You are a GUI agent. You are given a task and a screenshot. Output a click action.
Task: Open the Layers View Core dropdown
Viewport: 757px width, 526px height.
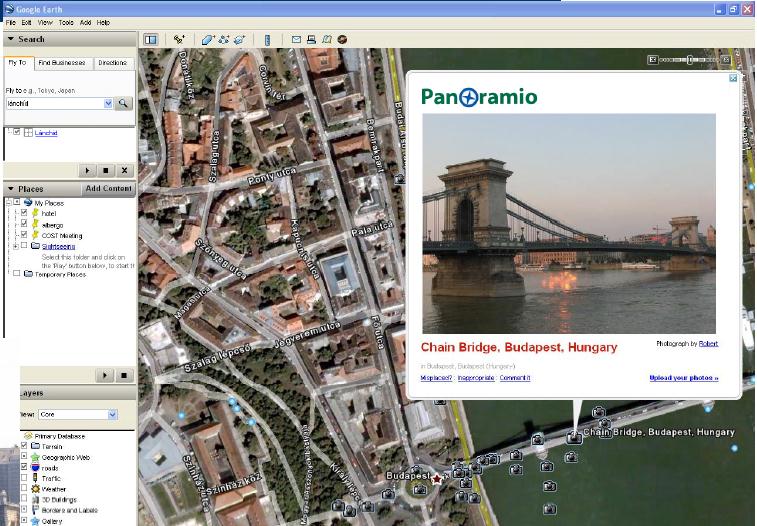[x=112, y=414]
